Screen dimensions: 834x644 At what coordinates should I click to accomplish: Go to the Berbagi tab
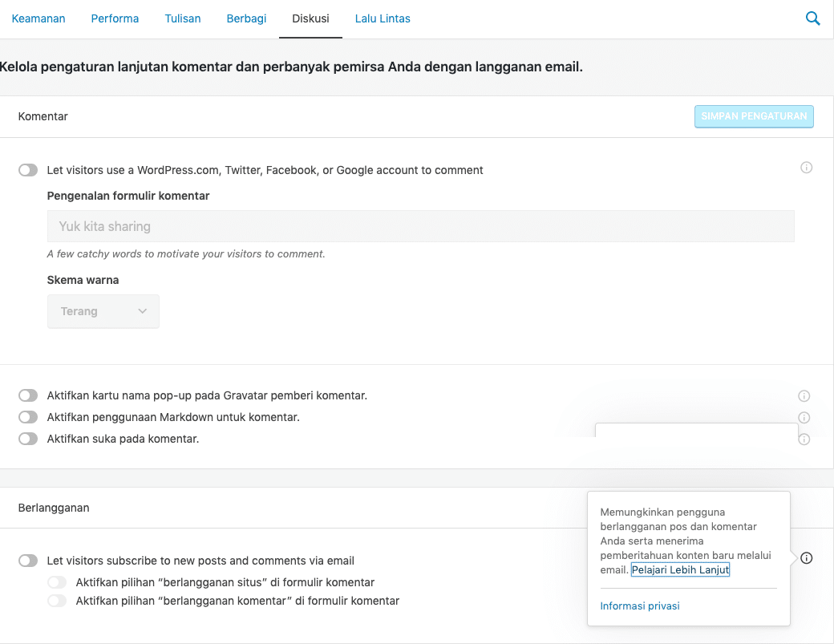(x=246, y=18)
